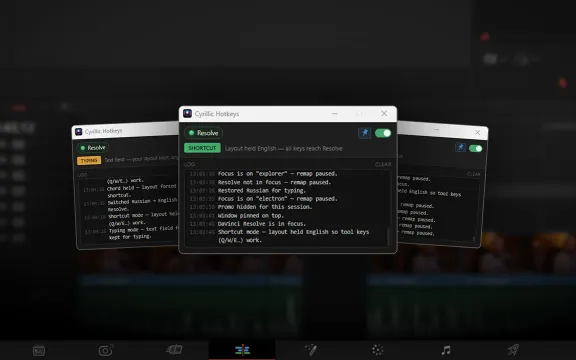This screenshot has height=360, width=576.
Task: Select left window log line 'Typing mode – text field'
Action: (143, 229)
